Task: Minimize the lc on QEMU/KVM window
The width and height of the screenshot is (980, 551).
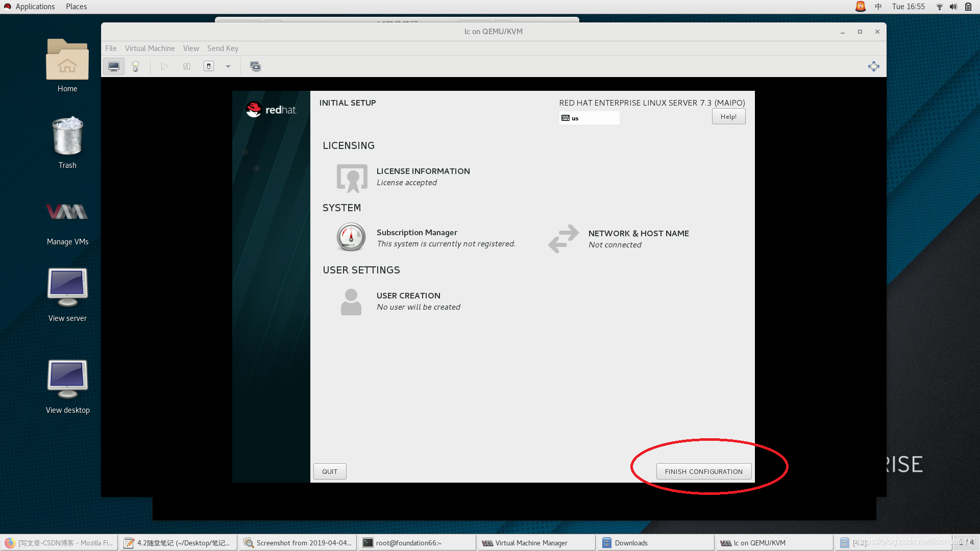Action: pyautogui.click(x=843, y=32)
